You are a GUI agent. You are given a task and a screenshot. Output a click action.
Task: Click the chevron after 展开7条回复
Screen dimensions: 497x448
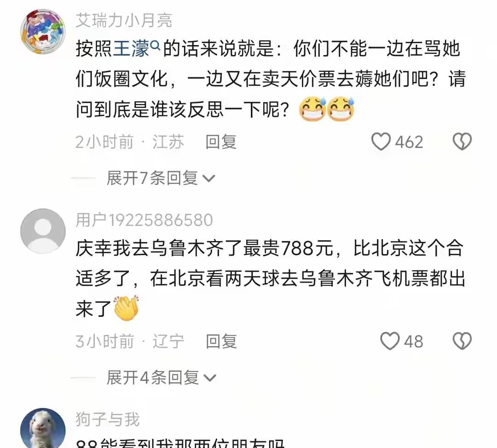coord(209,179)
